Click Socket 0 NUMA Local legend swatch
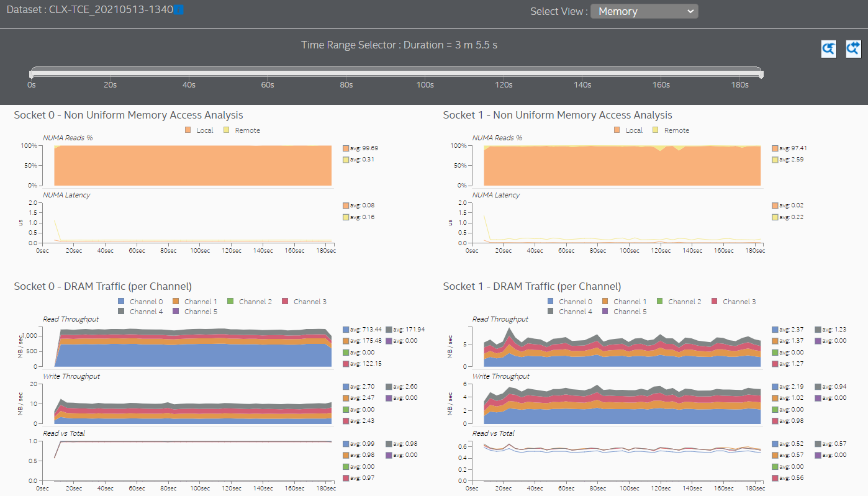 click(x=188, y=130)
